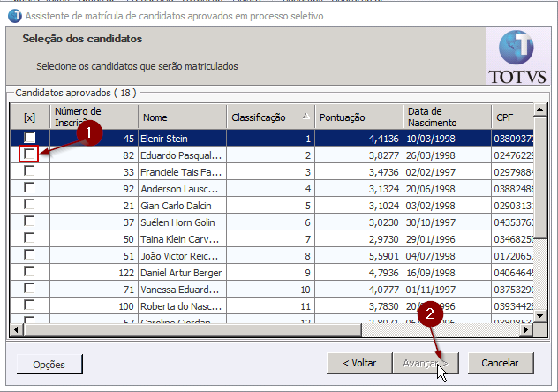Click the Avançar button
The width and height of the screenshot is (558, 392).
coord(426,363)
